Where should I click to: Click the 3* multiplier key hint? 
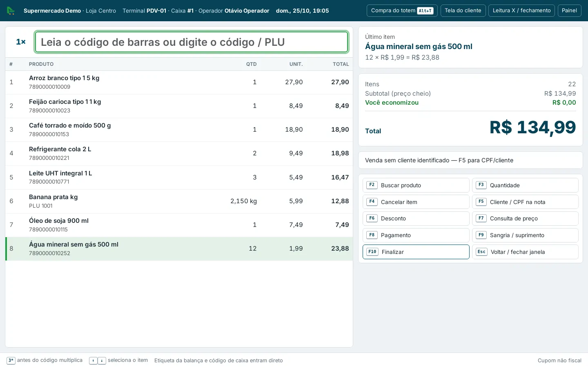(11, 361)
